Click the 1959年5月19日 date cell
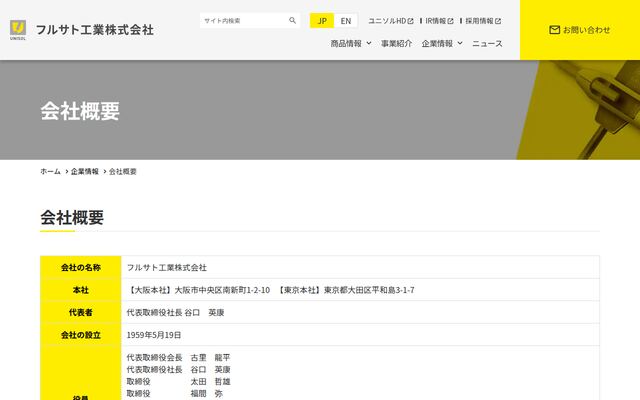Screen dimensions: 640x400 [360, 335]
